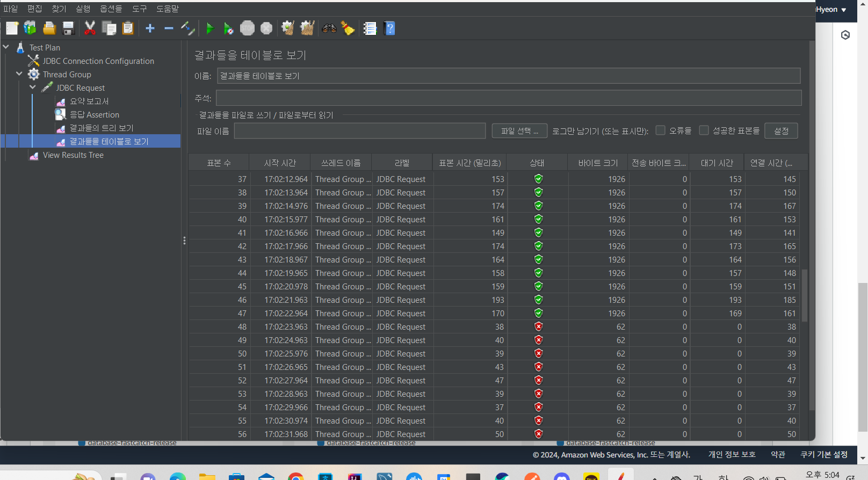The width and height of the screenshot is (868, 480).
Task: Open the Help question mark icon
Action: point(390,28)
